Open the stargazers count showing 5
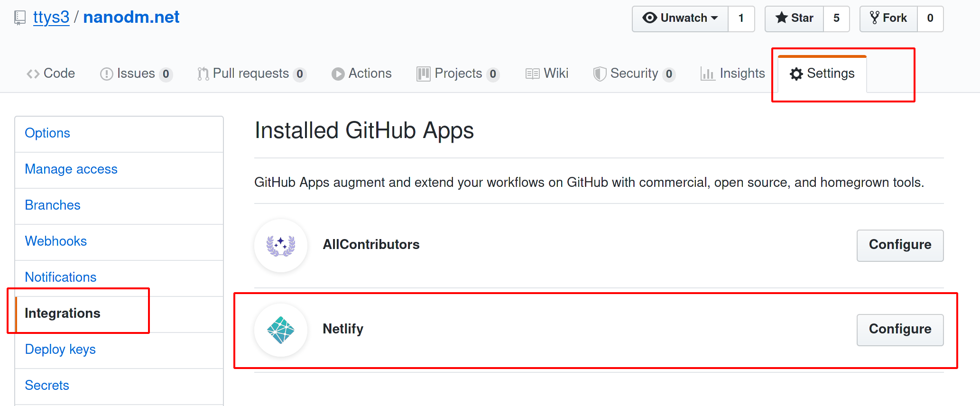This screenshot has height=406, width=980. [836, 18]
